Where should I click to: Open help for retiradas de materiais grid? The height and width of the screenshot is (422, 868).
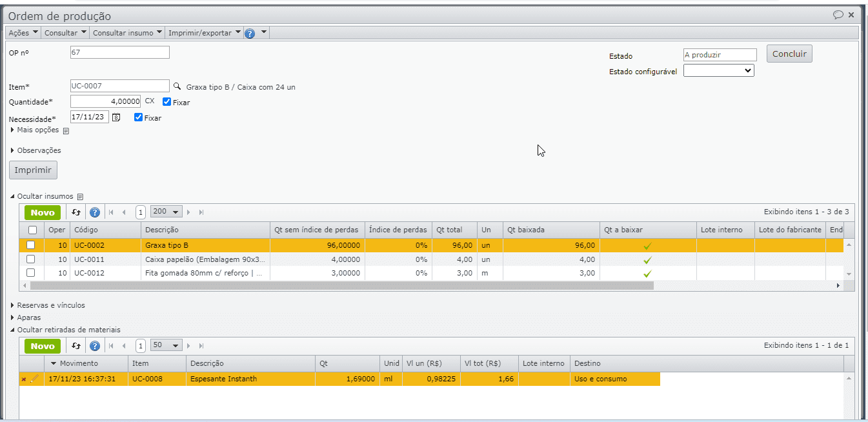pyautogui.click(x=95, y=346)
